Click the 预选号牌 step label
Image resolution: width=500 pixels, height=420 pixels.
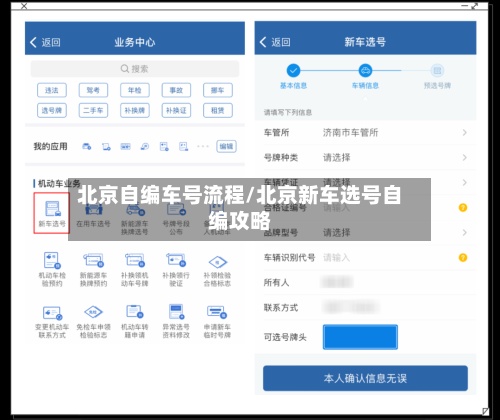click(437, 86)
